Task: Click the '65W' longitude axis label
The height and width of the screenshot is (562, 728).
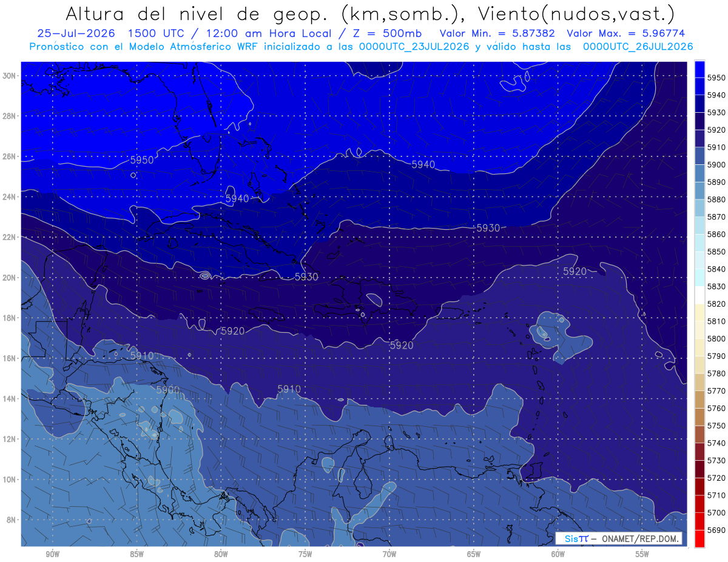Action: point(474,554)
